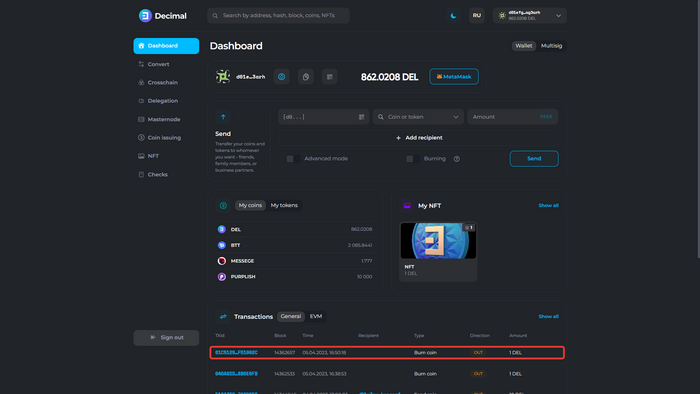Switch to Wallet view
The image size is (700, 394).
tap(524, 46)
